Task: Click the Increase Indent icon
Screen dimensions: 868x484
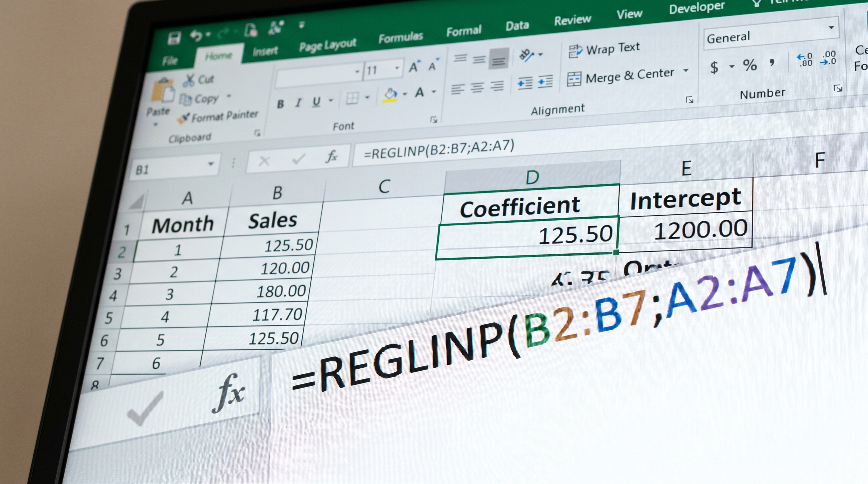Action: coord(545,81)
